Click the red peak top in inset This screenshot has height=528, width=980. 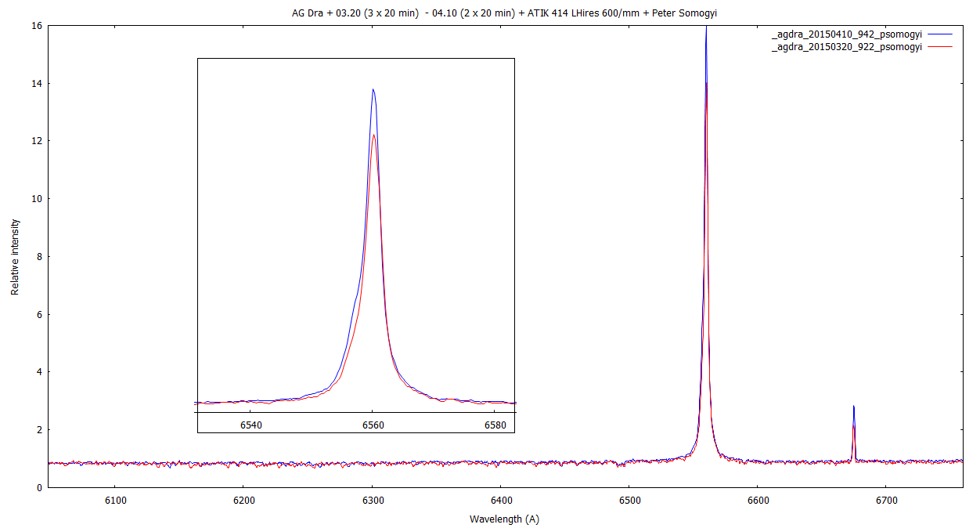point(373,136)
